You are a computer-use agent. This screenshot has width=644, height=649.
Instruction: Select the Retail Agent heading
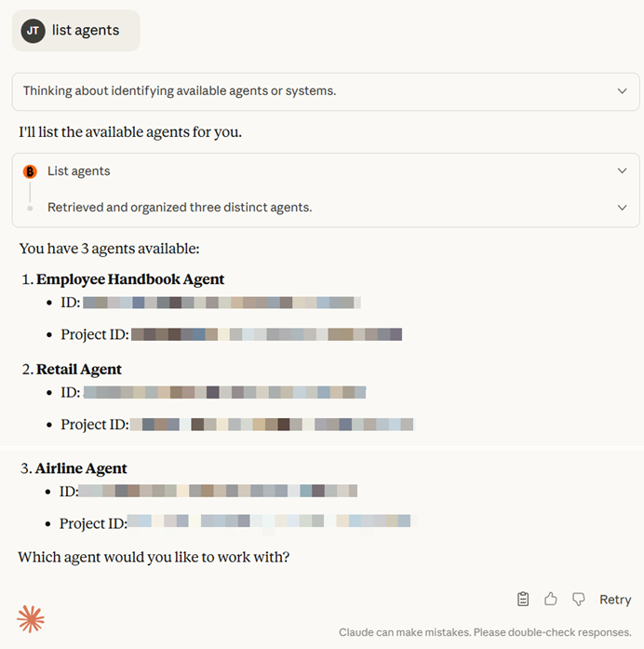point(79,370)
